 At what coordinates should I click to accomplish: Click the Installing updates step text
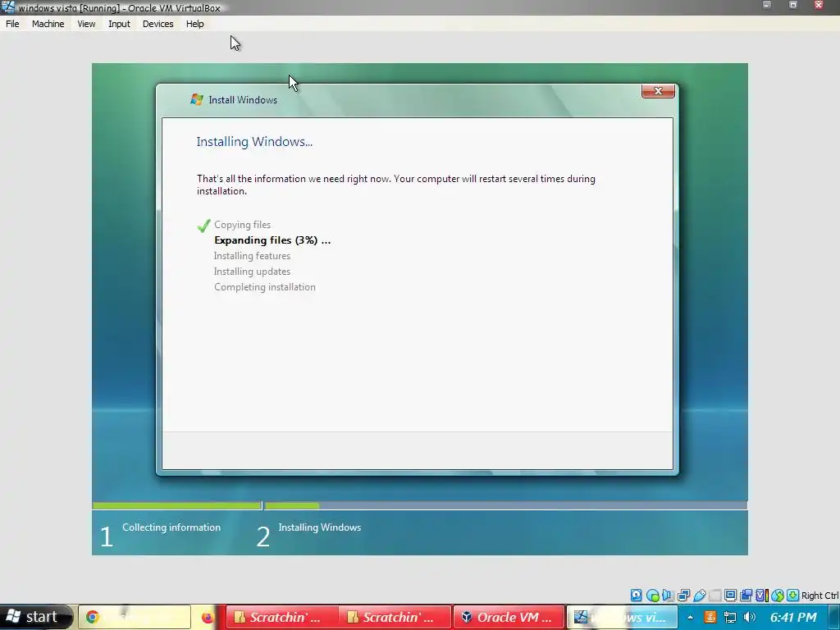(x=252, y=271)
